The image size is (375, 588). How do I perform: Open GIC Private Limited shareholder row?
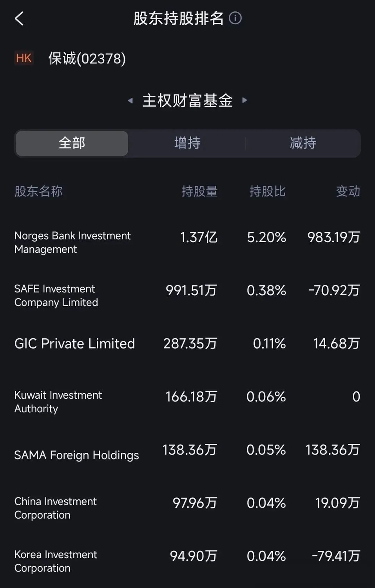click(187, 344)
